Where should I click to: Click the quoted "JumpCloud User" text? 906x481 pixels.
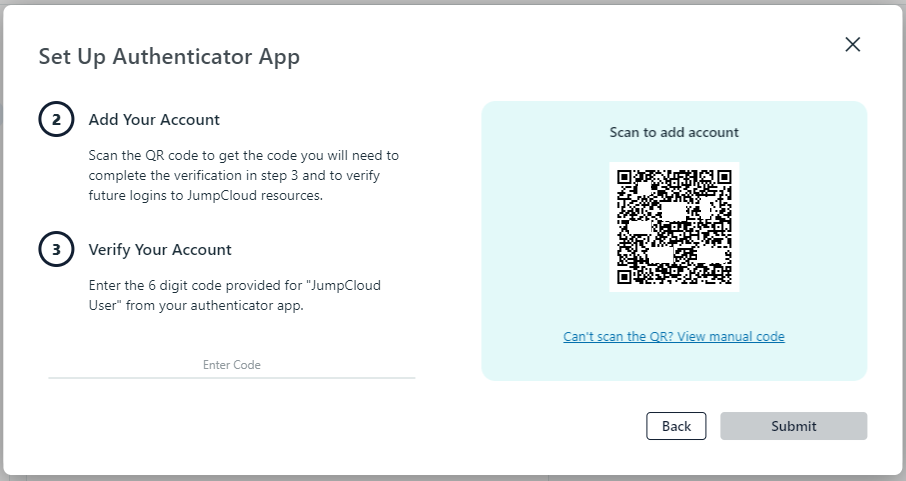(331, 286)
